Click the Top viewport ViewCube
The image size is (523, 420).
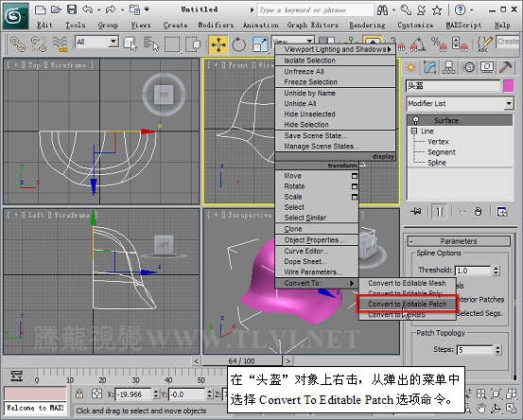tap(164, 95)
